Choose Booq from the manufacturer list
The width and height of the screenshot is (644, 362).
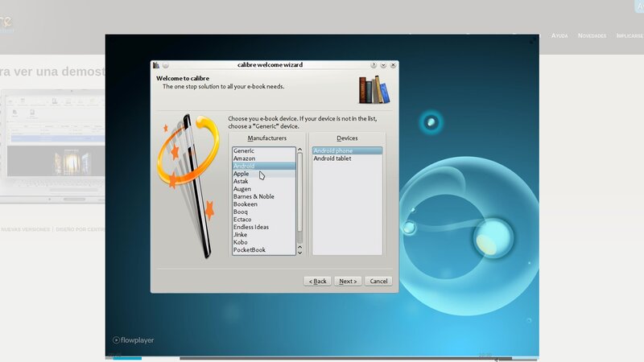click(264, 212)
